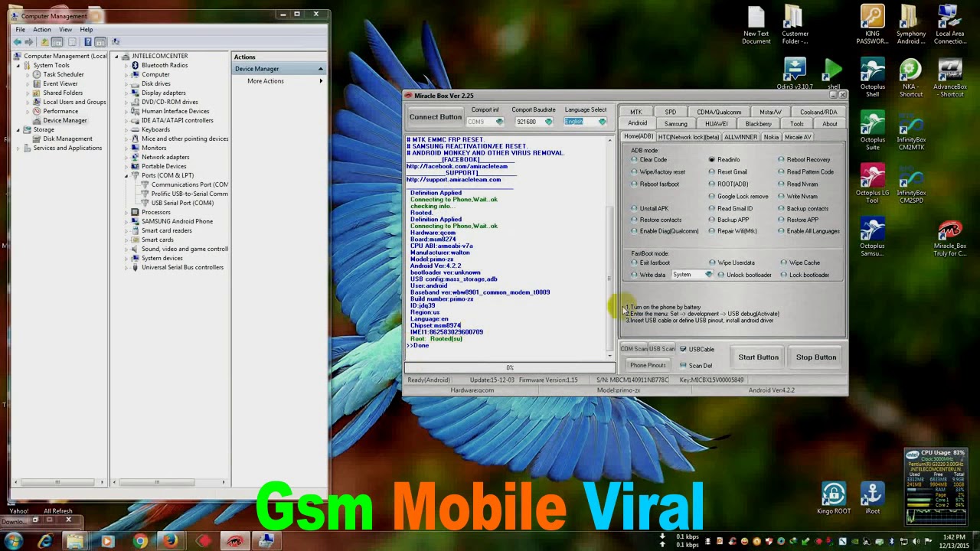
Task: Select USB Serial Port (COM4) device
Action: (x=182, y=203)
